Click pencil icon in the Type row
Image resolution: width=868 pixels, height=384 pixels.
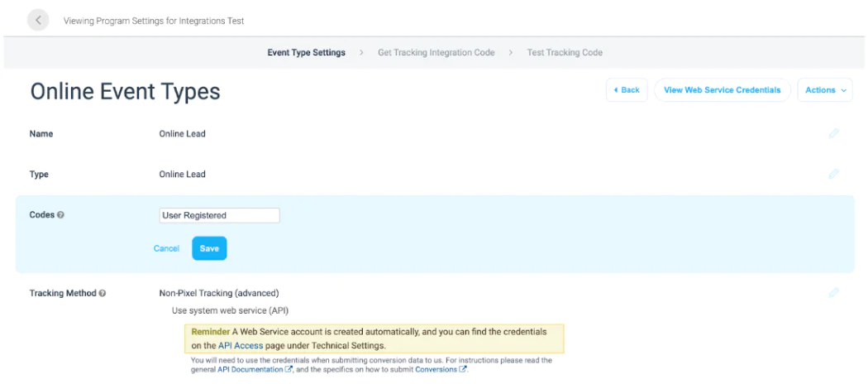(x=833, y=174)
